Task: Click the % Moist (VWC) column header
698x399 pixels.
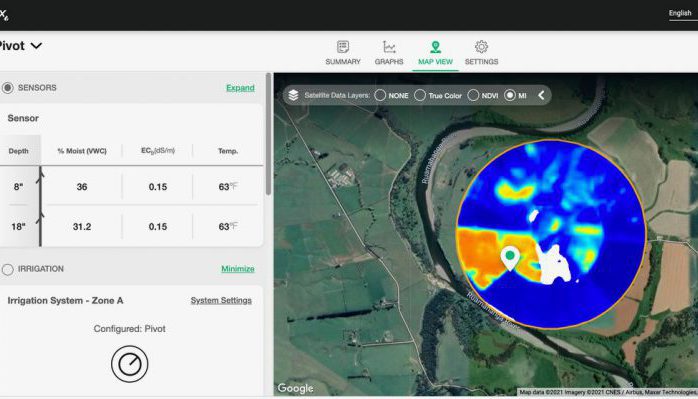Action: [82, 151]
